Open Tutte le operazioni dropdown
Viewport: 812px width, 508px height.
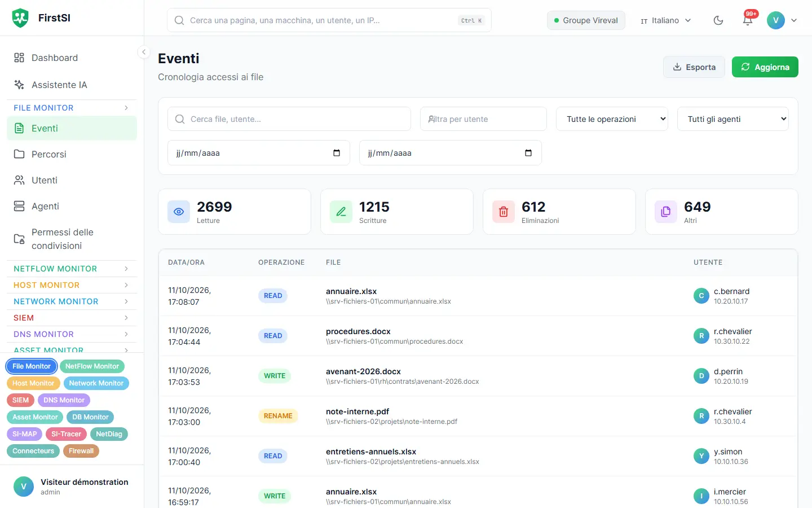[612, 119]
